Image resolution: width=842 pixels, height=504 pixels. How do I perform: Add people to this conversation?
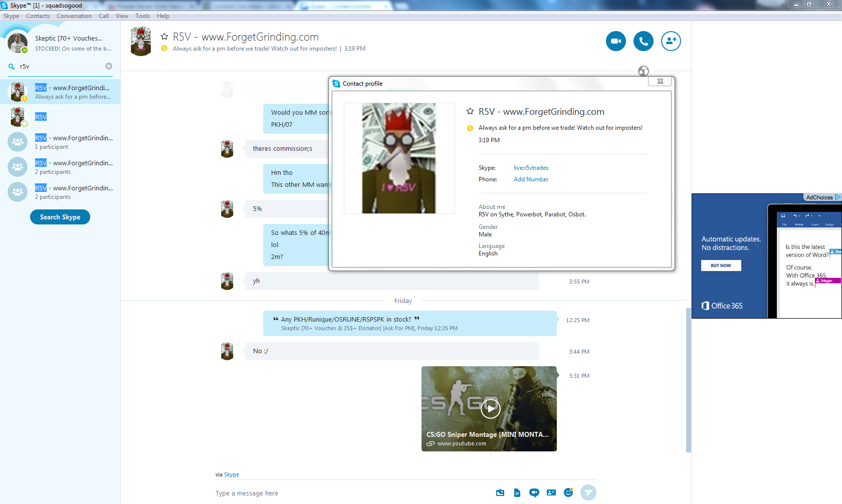click(671, 41)
